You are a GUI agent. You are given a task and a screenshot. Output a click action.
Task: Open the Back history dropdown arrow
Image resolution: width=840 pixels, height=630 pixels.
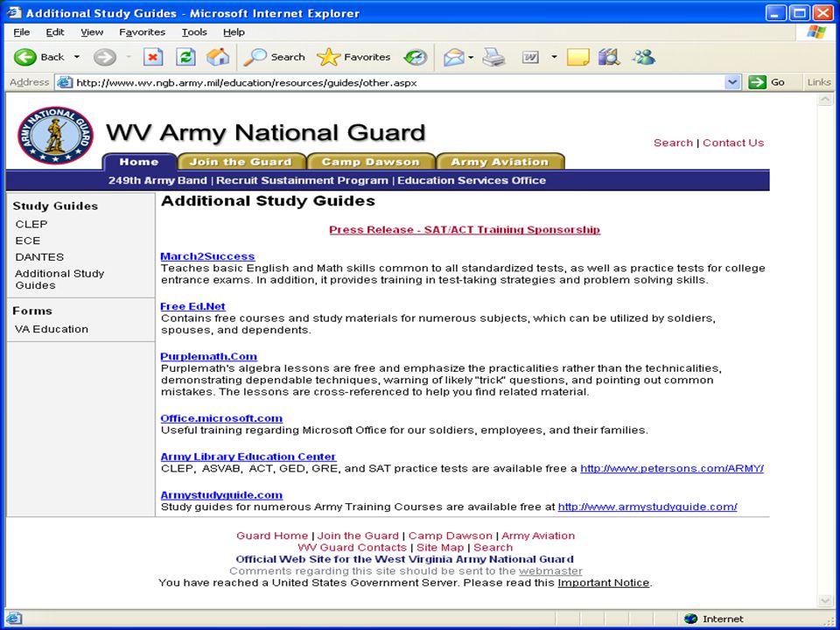(x=77, y=57)
